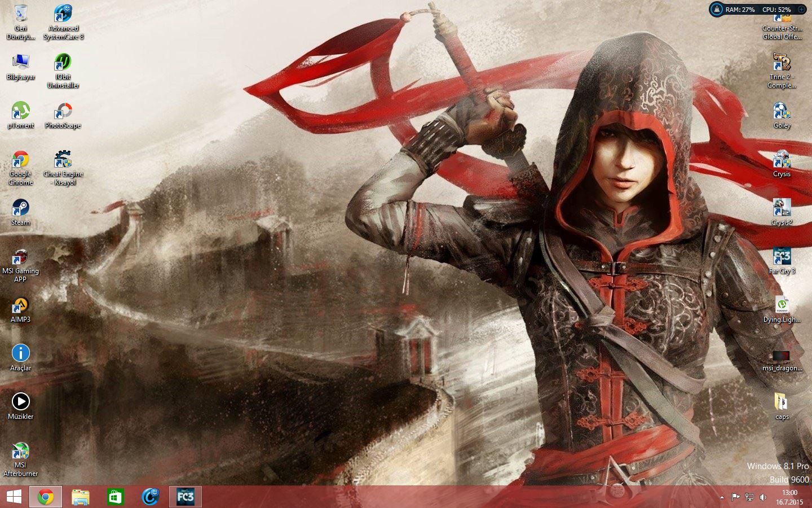Open the Action Center flag icon
The image size is (812, 508).
pos(735,497)
